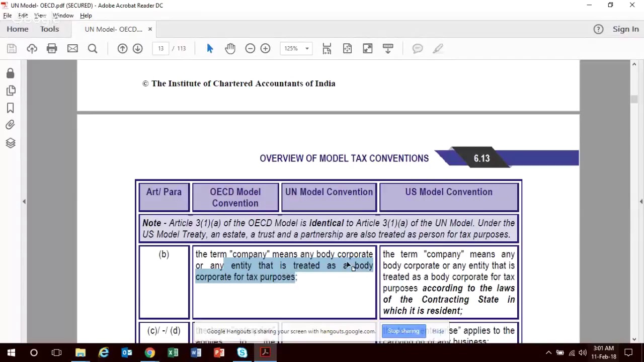Show hidden system tray icons
The image size is (644, 362).
tap(548, 353)
